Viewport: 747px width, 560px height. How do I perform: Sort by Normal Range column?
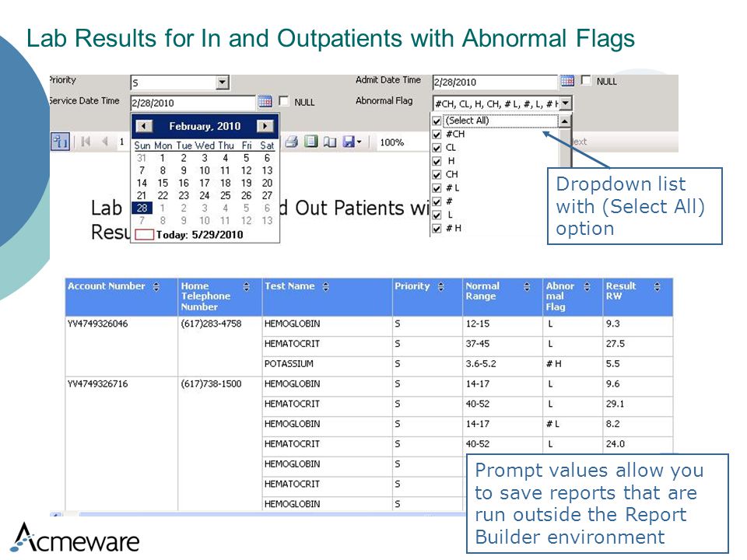[527, 286]
